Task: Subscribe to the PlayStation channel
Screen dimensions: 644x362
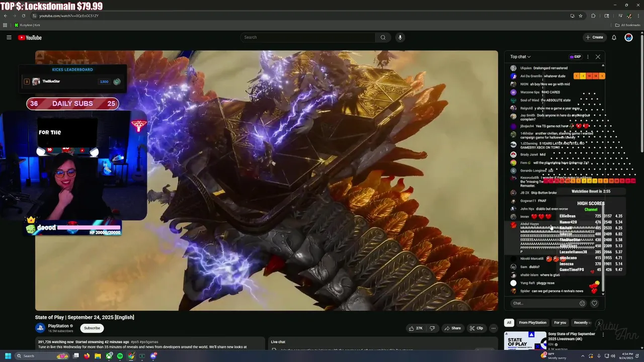Action: tap(92, 328)
